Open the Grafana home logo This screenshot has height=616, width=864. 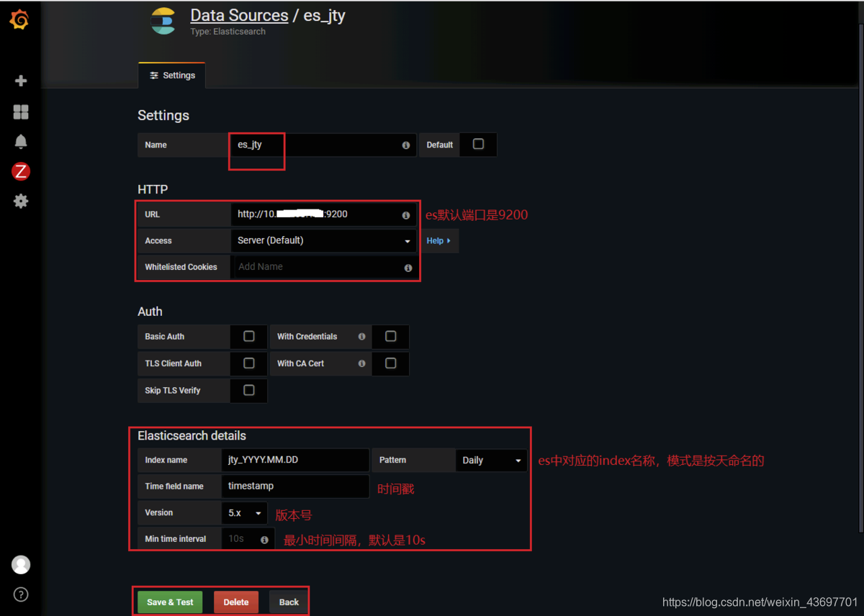click(x=19, y=20)
